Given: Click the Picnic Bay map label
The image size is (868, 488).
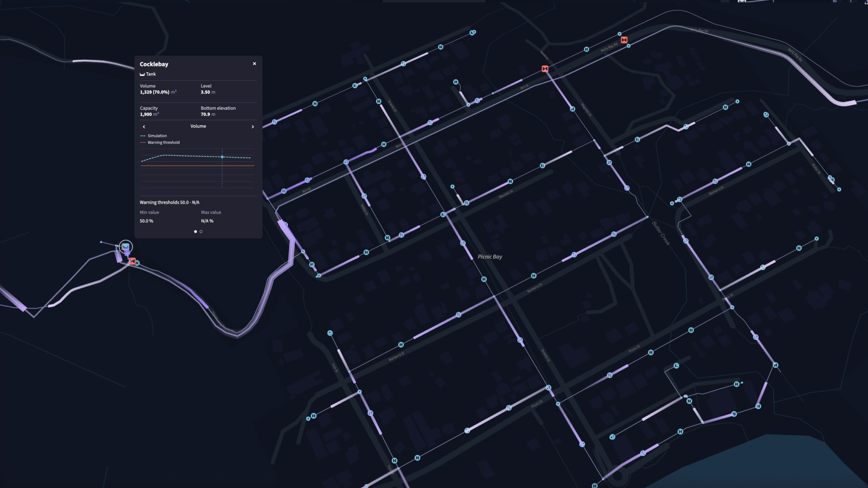Looking at the screenshot, I should click(490, 257).
